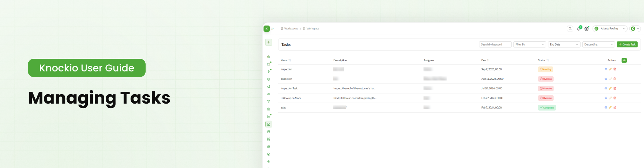Screen dimensions: 644x168
Task: Click the 'Jul 20, 2026, 05:00' due date
Action: click(492, 89)
